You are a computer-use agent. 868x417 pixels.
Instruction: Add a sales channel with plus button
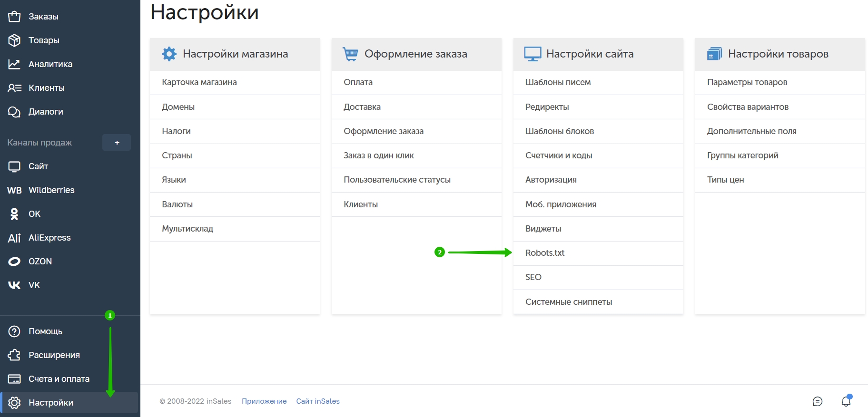tap(117, 143)
